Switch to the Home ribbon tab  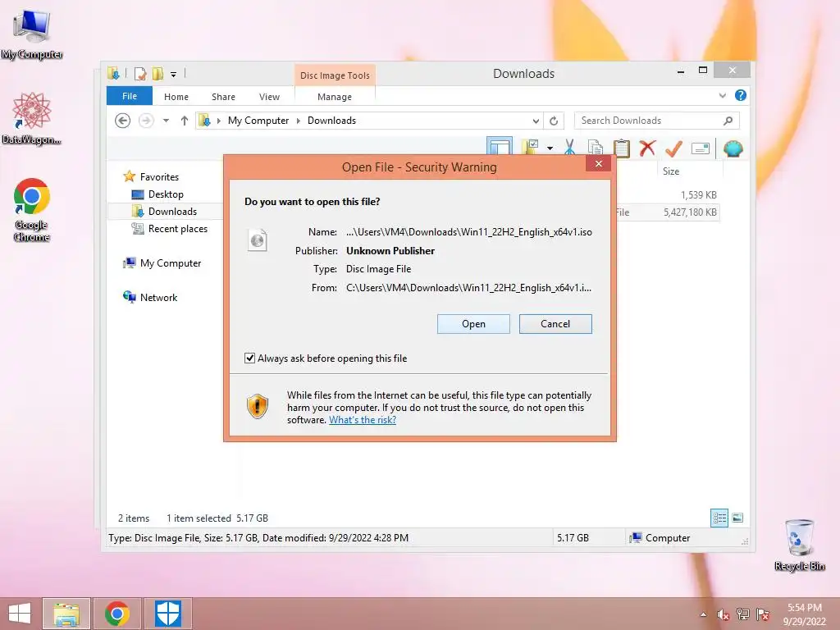[x=176, y=97]
